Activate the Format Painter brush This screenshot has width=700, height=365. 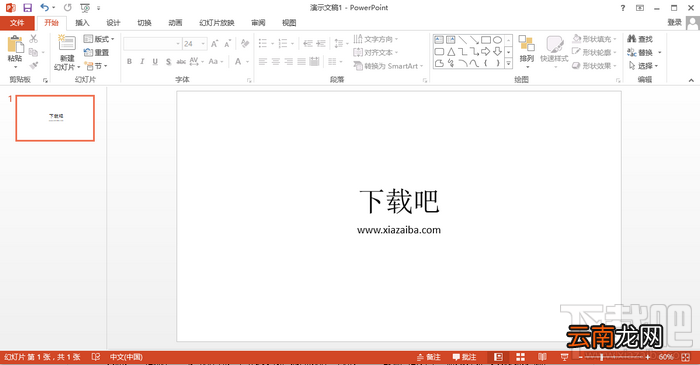pos(33,66)
